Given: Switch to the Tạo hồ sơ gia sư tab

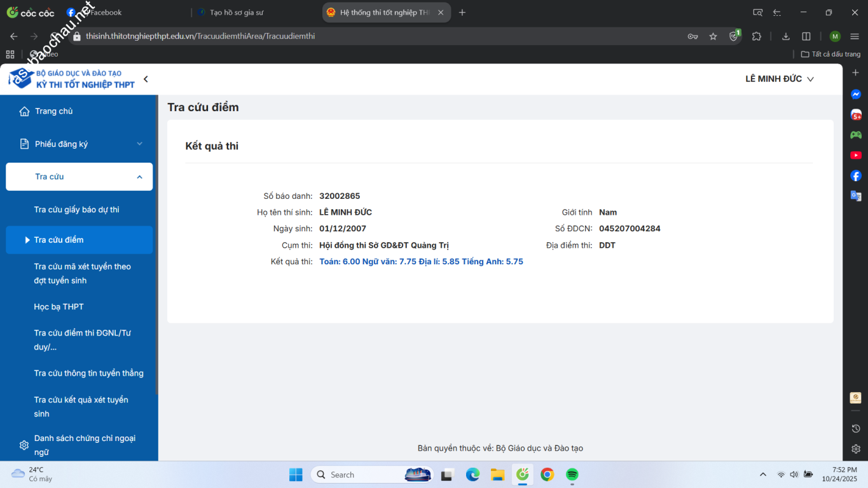Looking at the screenshot, I should [237, 12].
